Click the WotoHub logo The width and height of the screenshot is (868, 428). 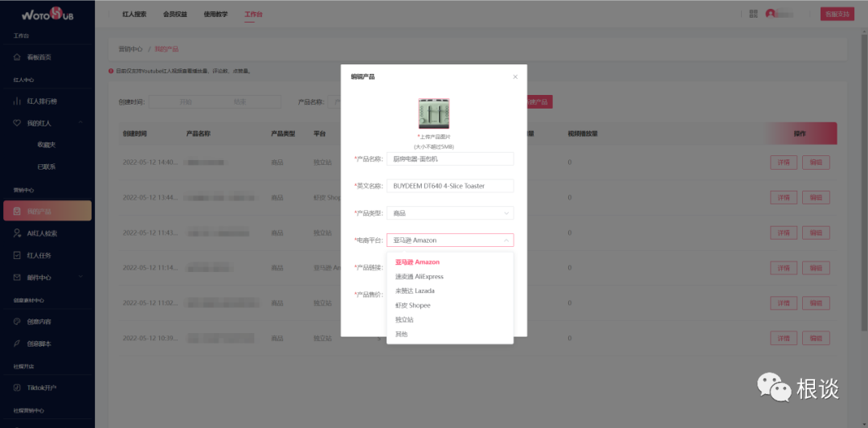(x=47, y=14)
